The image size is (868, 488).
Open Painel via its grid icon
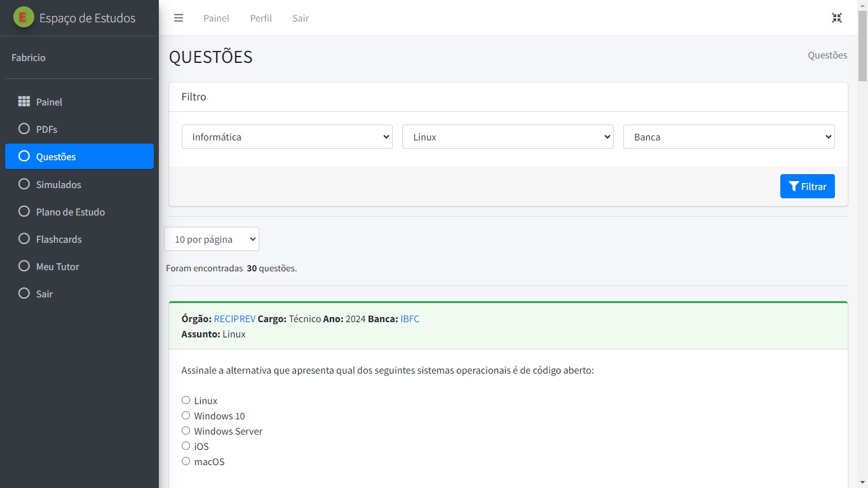coord(24,102)
